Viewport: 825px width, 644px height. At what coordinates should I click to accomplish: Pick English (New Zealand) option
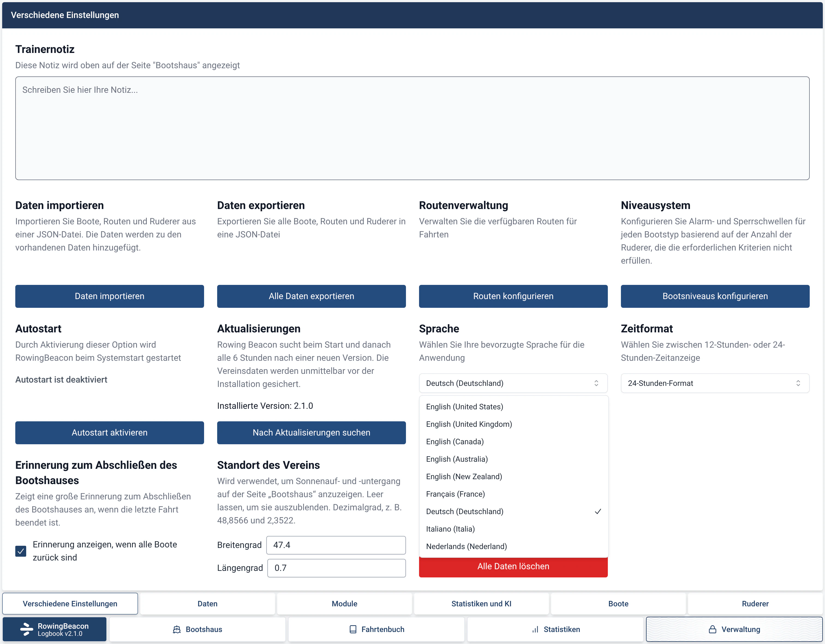click(x=514, y=476)
